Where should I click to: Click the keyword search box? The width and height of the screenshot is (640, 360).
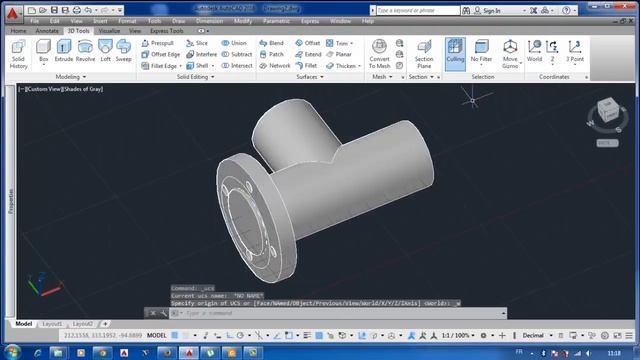tap(418, 10)
